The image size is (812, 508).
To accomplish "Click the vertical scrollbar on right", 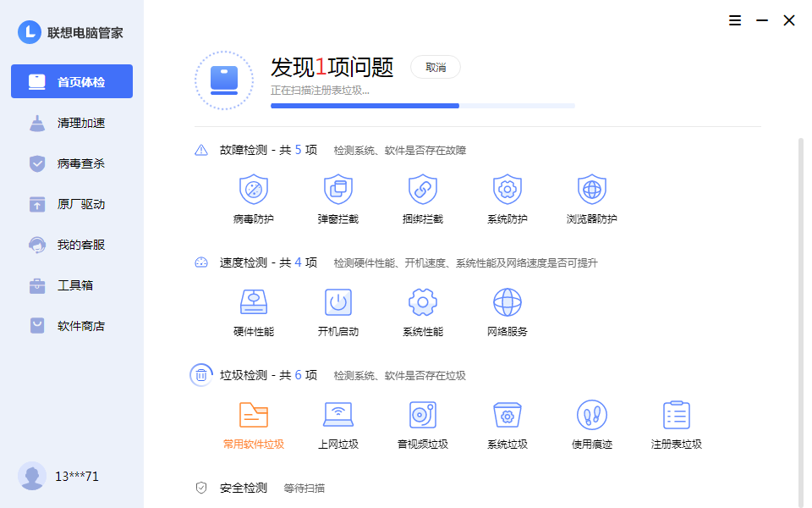I will tap(801, 322).
